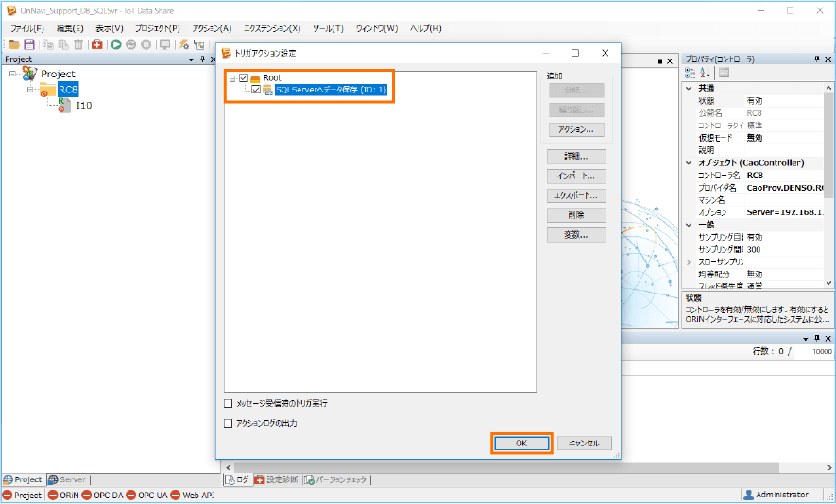Screen dimensions: 836x504
Task: Click the categorized view icon in properties
Action: [x=691, y=73]
